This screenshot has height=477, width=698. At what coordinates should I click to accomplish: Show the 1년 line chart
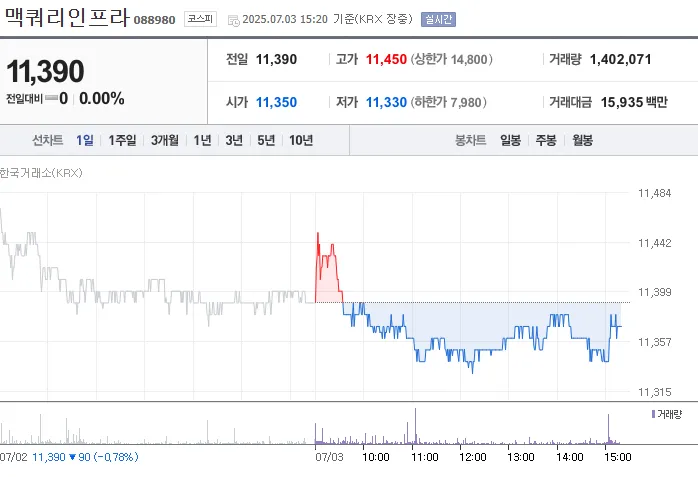(x=203, y=141)
